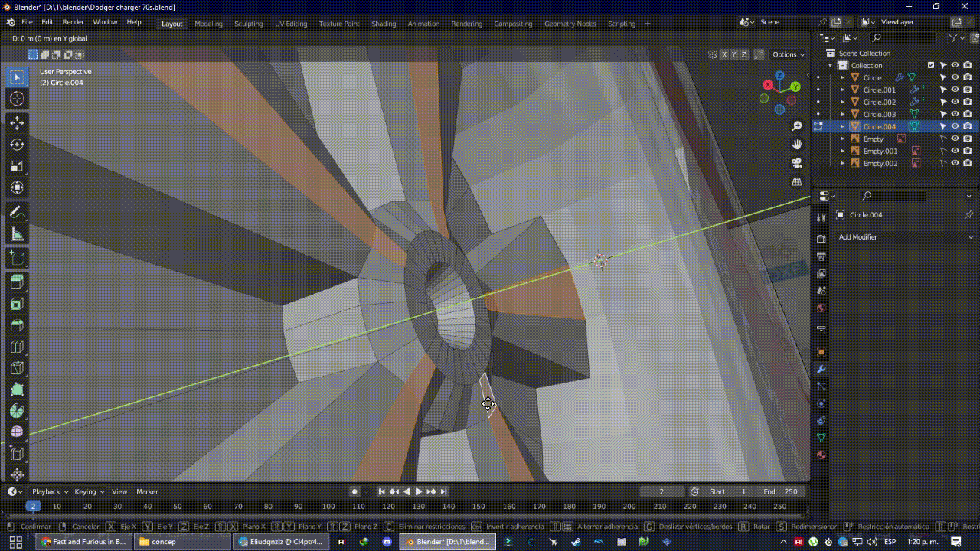Select the Select Box tool
Viewport: 980px width, 551px height.
click(17, 77)
